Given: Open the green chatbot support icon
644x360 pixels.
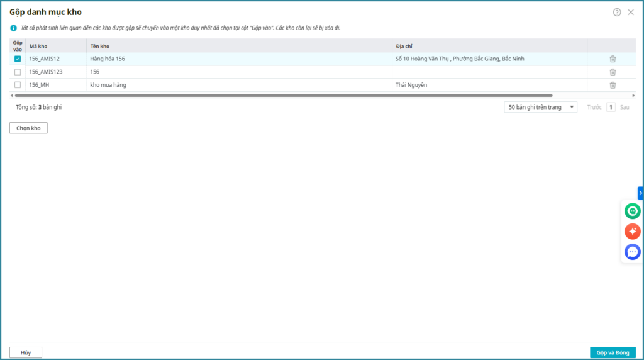Looking at the screenshot, I should (x=633, y=211).
